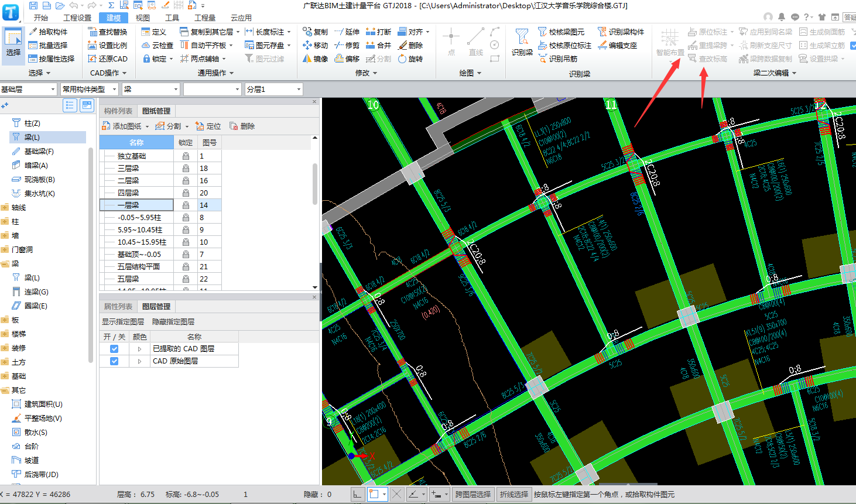Open the 定义 definition tool
The image size is (856, 504).
click(154, 32)
